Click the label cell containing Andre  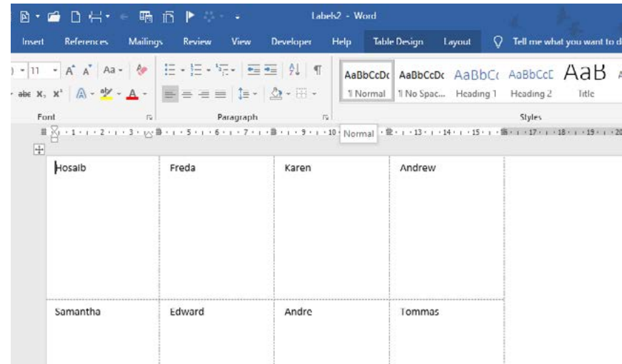(x=331, y=332)
